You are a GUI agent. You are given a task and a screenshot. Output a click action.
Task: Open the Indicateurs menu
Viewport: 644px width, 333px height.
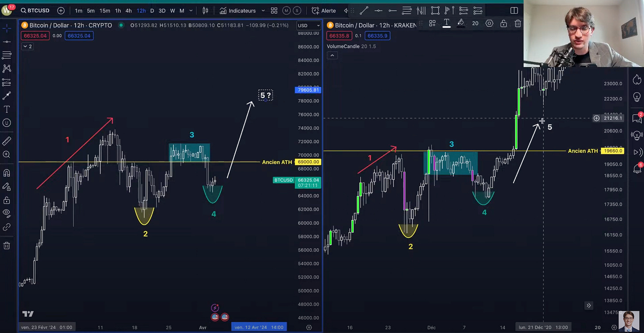(x=238, y=11)
